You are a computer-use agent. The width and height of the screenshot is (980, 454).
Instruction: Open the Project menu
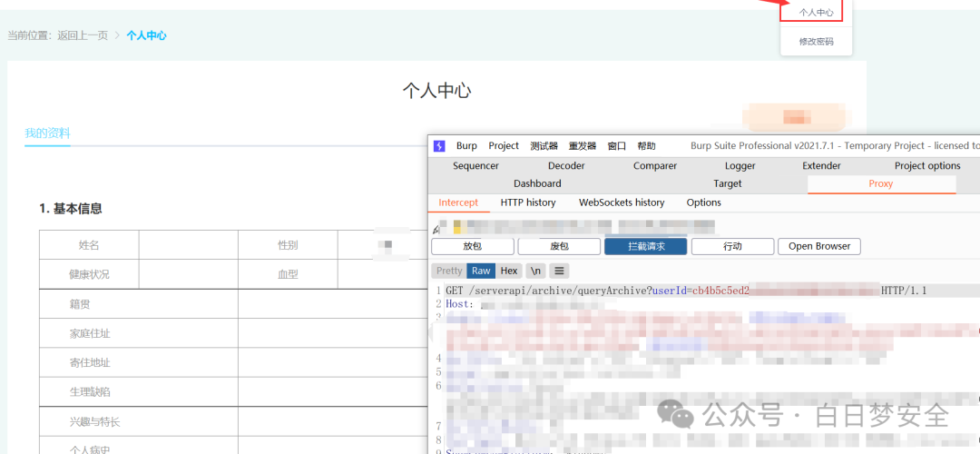click(x=504, y=145)
